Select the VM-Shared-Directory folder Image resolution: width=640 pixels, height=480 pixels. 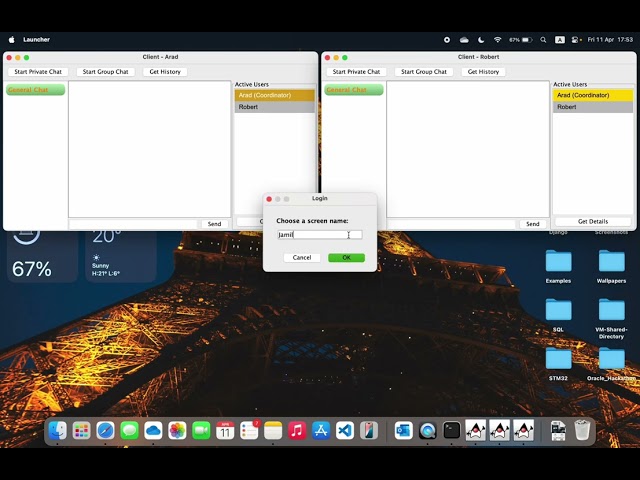click(611, 319)
